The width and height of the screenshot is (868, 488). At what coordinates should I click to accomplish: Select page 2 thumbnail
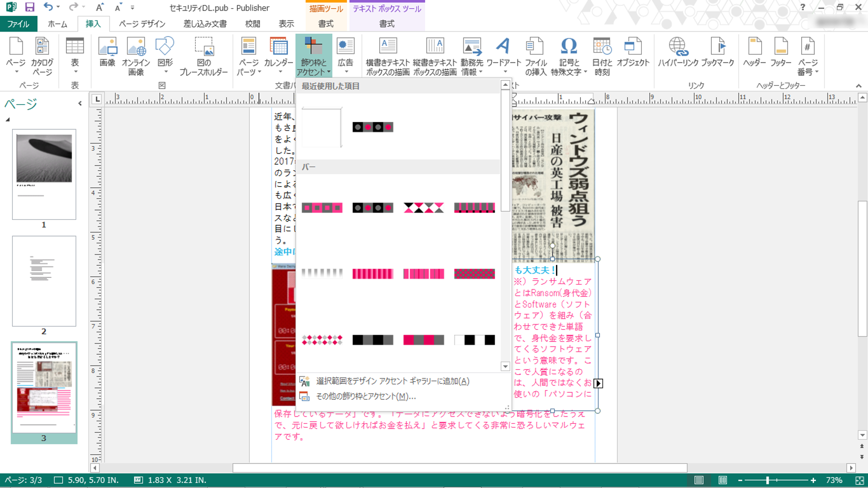pos(44,281)
